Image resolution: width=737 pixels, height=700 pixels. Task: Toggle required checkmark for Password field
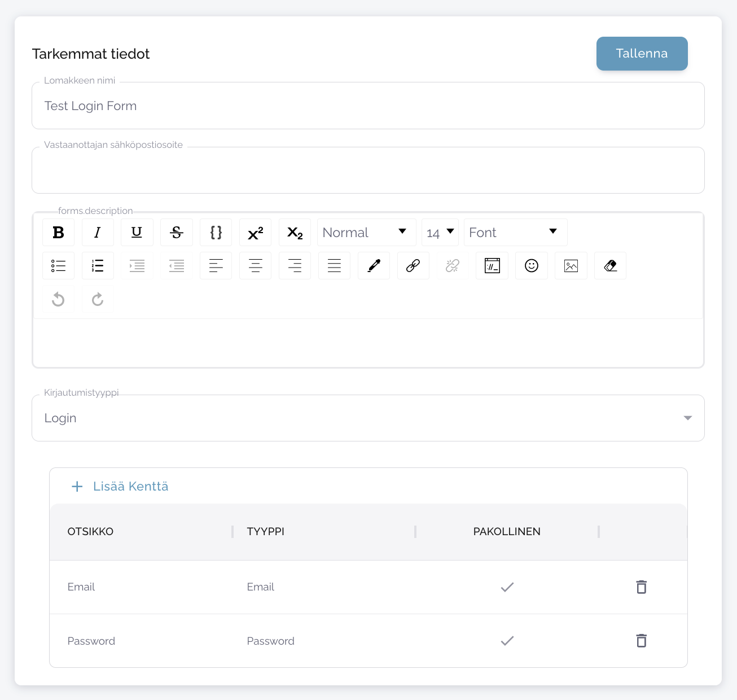pyautogui.click(x=507, y=641)
